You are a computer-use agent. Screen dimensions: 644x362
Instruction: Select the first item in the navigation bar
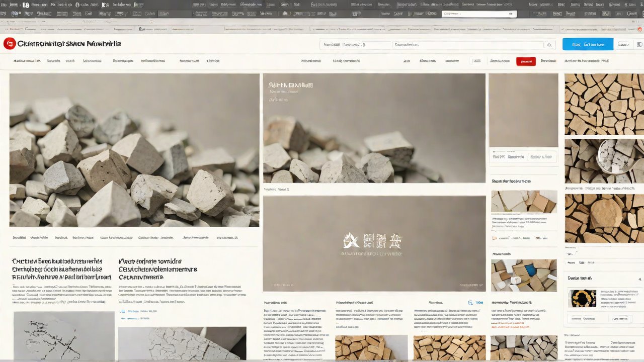click(27, 61)
